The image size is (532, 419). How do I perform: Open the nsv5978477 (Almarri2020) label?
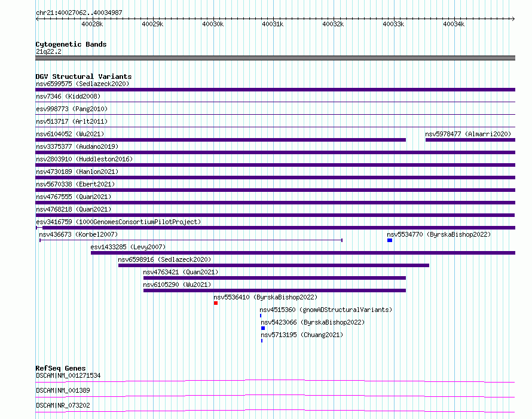click(468, 134)
